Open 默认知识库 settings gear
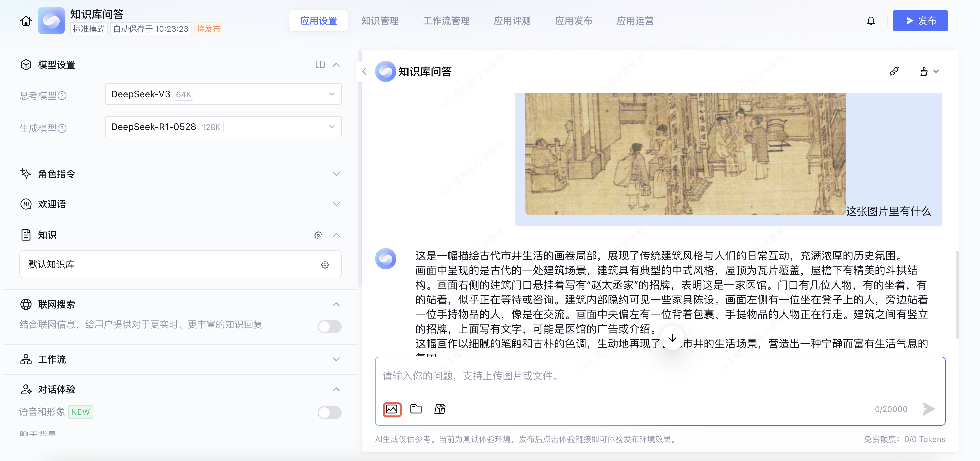The height and width of the screenshot is (461, 980). tap(325, 265)
